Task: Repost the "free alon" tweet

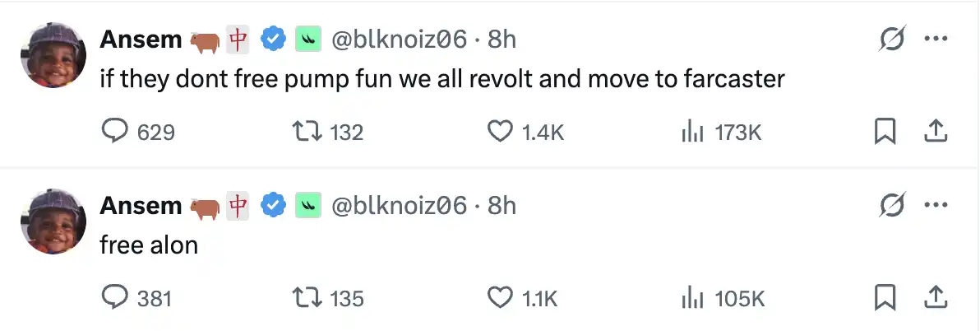Action: pyautogui.click(x=307, y=297)
